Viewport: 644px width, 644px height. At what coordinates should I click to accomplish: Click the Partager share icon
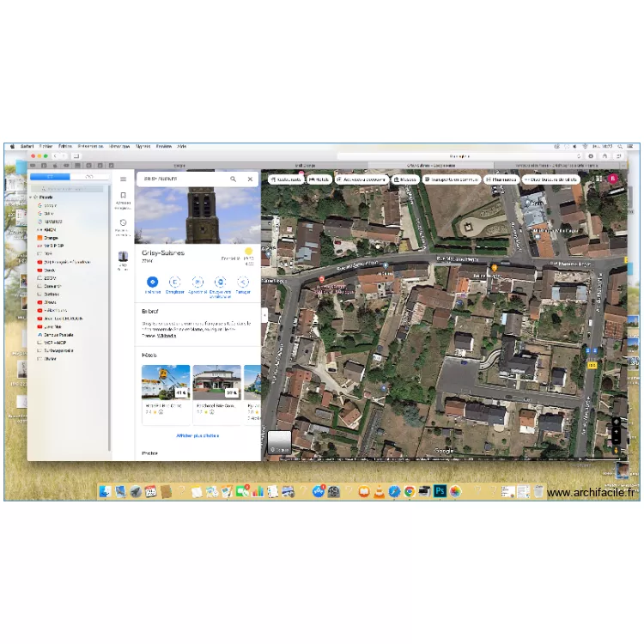243,282
